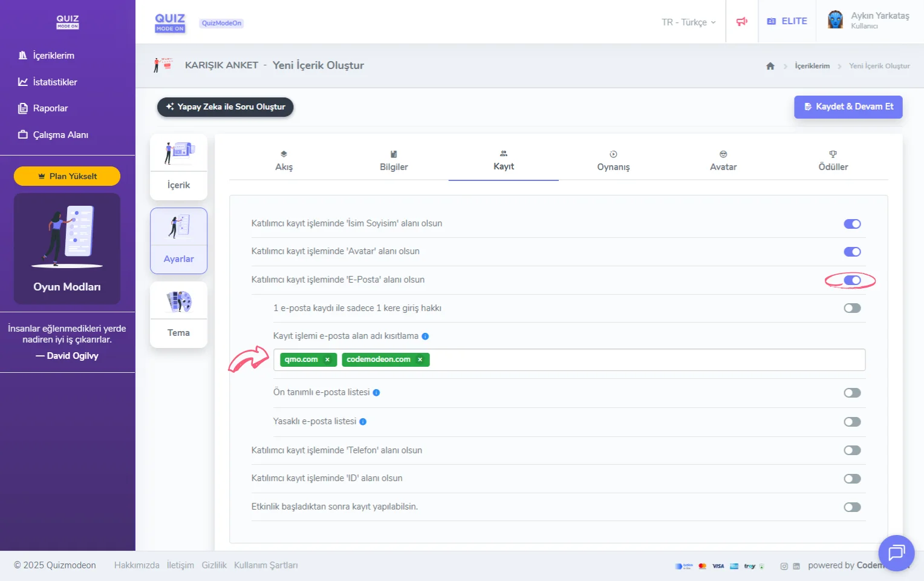Open the Aykın Yarkataş user menu
924x581 pixels.
(x=868, y=20)
